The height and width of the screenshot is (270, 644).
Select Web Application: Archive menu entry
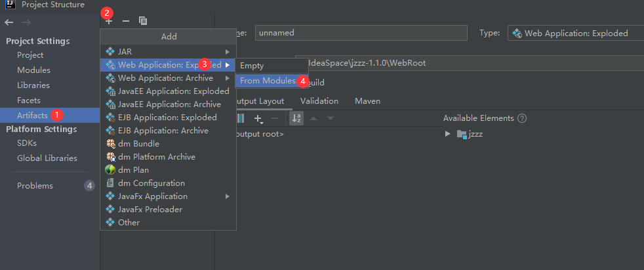[168, 78]
